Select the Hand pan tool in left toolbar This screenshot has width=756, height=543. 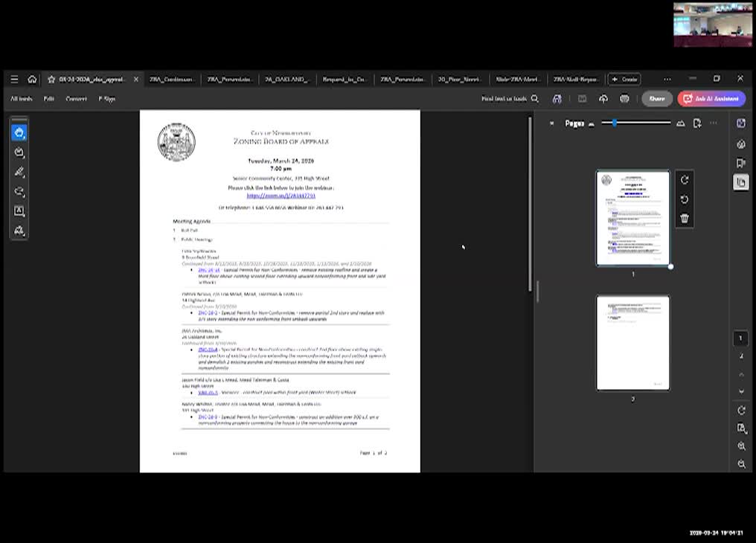tap(19, 132)
